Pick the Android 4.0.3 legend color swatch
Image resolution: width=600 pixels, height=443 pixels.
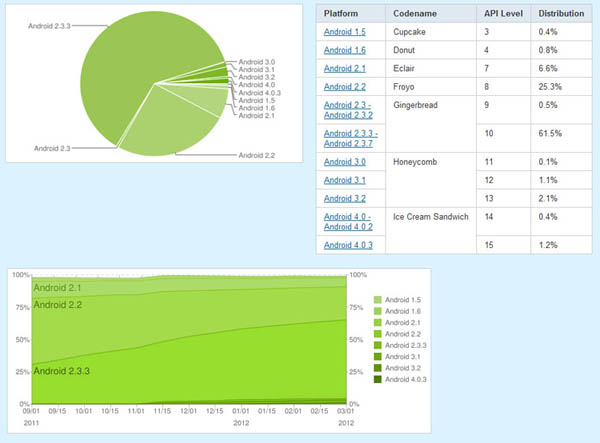pos(376,379)
